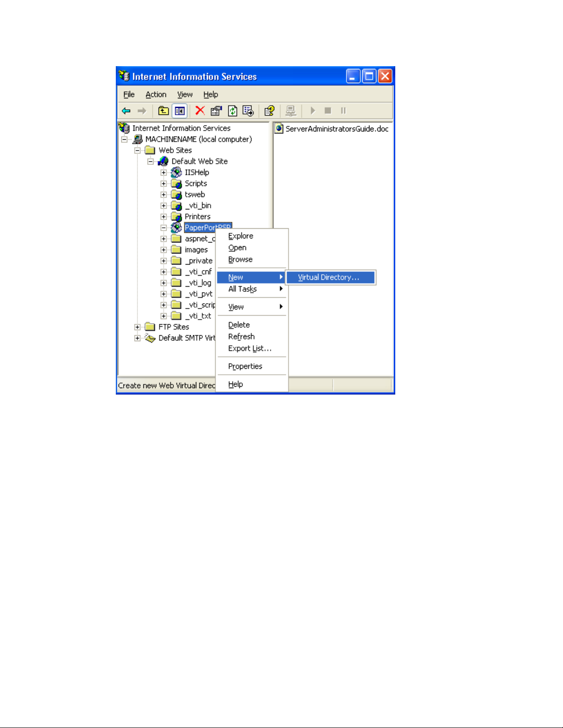Click the _vti_bin folder icon
Screen dimensions: 563x728
[176, 205]
